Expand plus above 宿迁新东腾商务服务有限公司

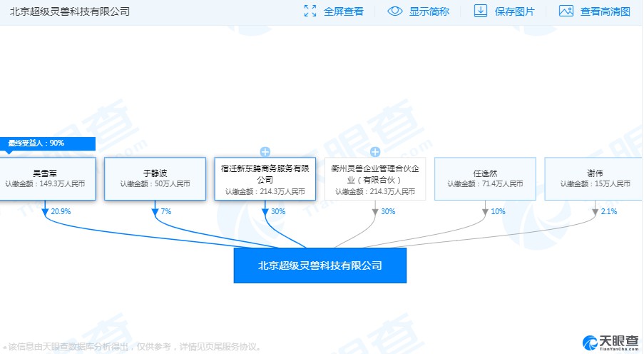point(265,152)
